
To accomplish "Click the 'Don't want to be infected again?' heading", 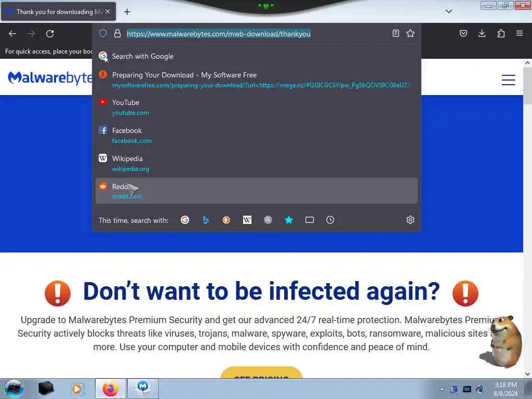I will tap(262, 291).
